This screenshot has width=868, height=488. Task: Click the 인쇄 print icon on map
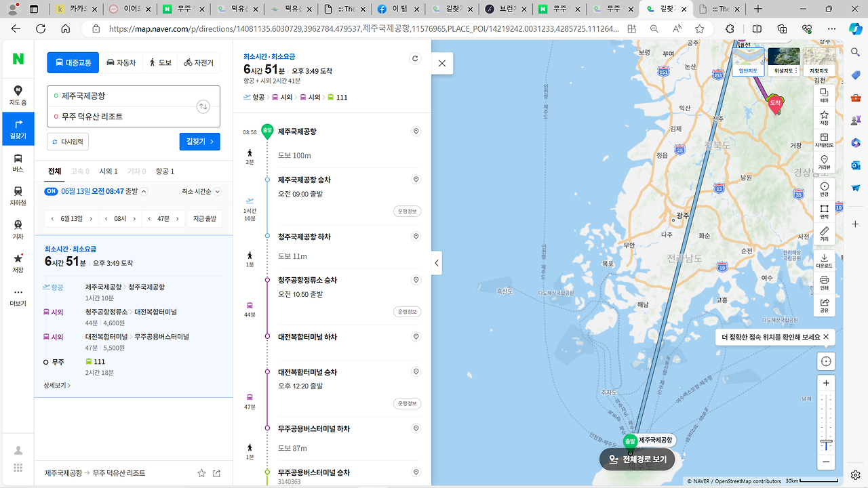pos(824,283)
